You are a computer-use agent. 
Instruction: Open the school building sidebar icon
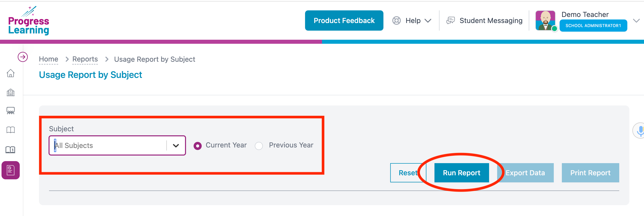click(11, 92)
